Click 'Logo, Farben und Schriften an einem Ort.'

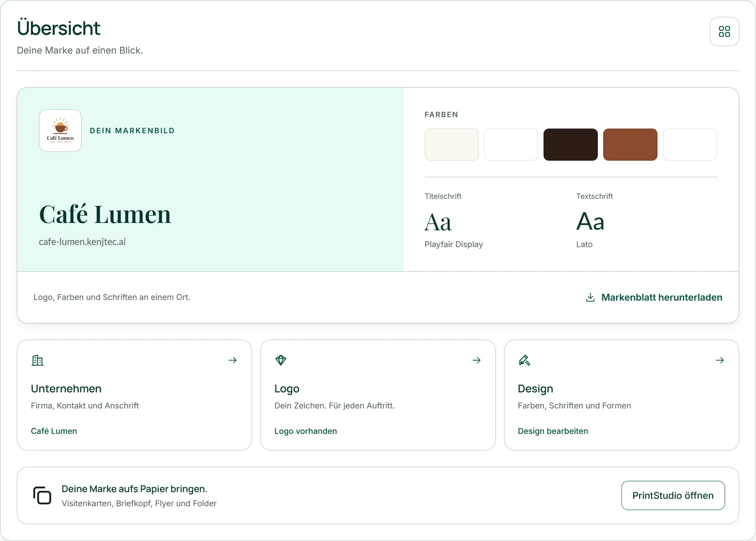tap(112, 297)
